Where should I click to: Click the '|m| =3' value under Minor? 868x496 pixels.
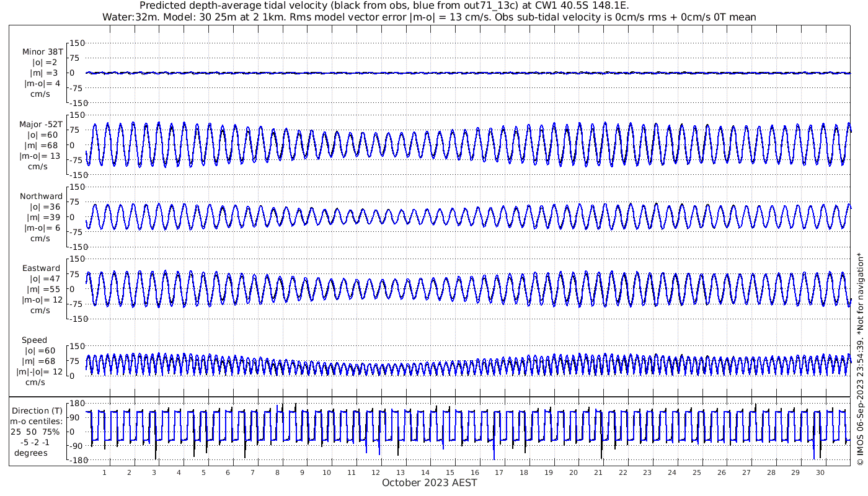coord(45,73)
